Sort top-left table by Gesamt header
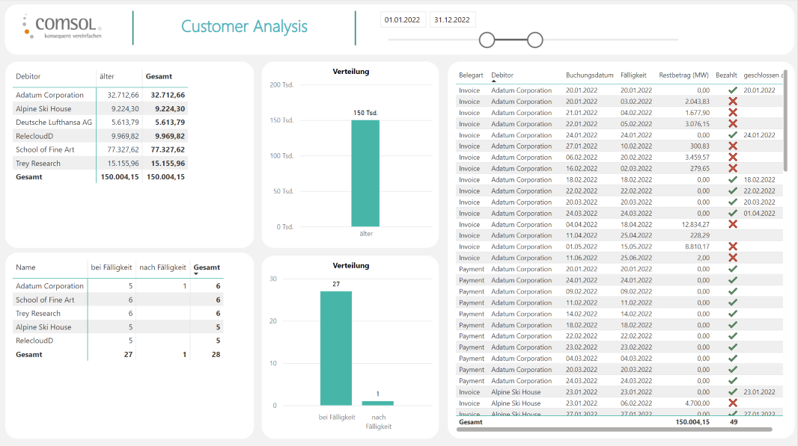 coord(159,76)
